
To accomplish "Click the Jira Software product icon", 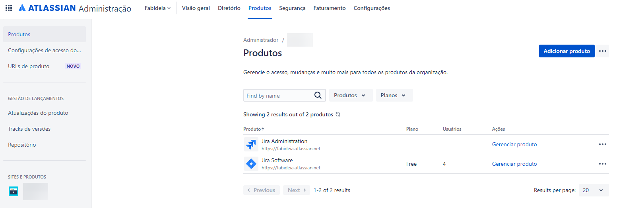I will click(x=251, y=164).
